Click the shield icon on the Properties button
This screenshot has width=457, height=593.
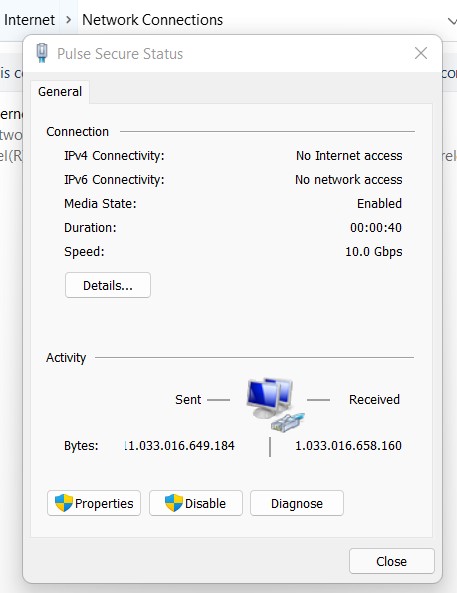[64, 503]
